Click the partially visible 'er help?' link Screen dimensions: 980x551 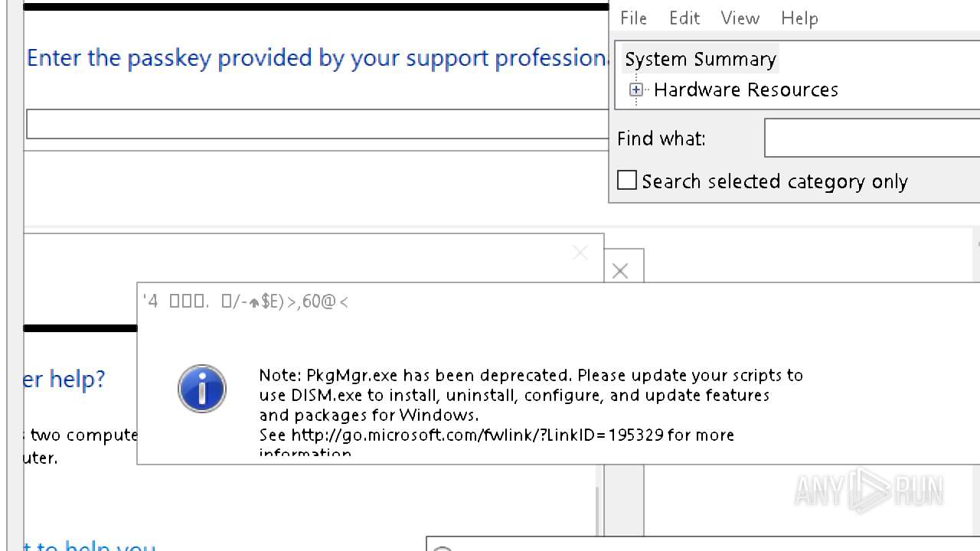point(64,379)
